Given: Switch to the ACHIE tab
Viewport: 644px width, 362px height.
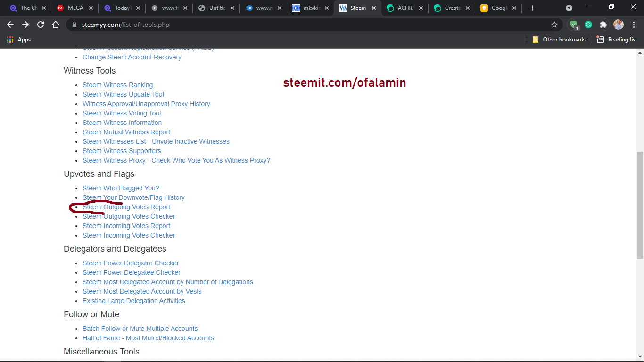Looking at the screenshot, I should (x=405, y=8).
